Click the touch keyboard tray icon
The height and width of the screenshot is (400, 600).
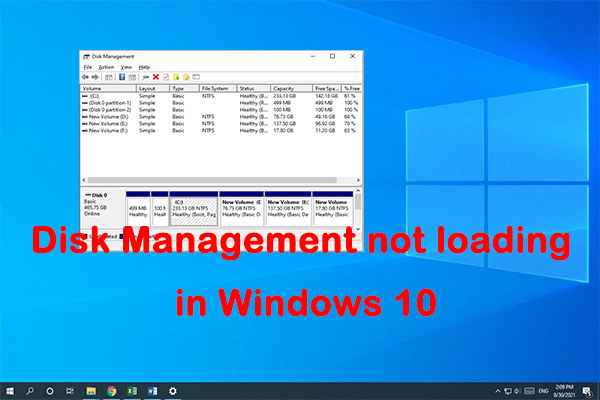coord(529,391)
